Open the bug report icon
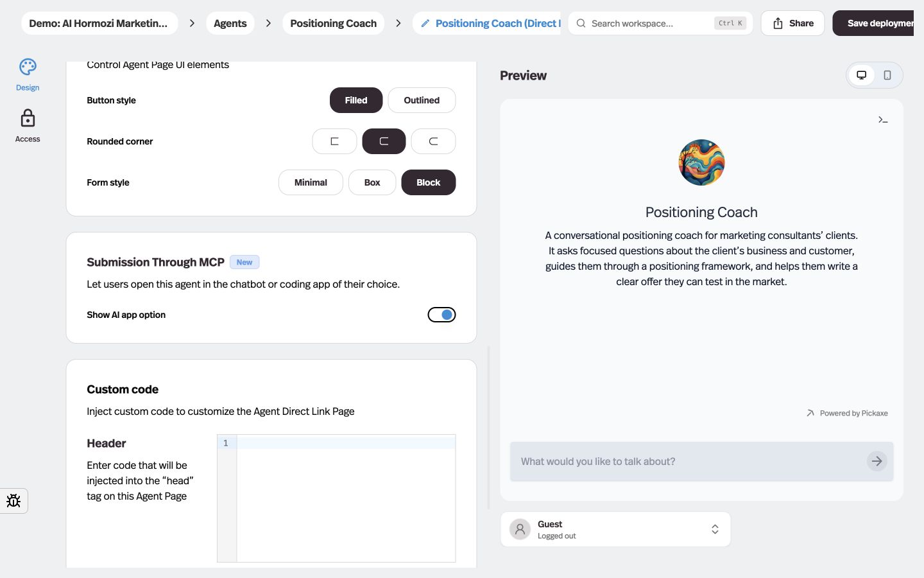924x578 pixels. pyautogui.click(x=13, y=501)
